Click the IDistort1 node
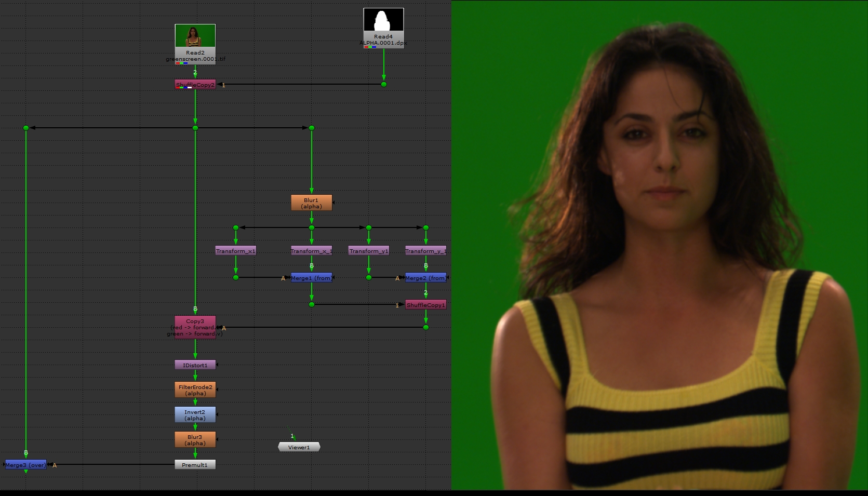This screenshot has width=868, height=496. [x=195, y=365]
